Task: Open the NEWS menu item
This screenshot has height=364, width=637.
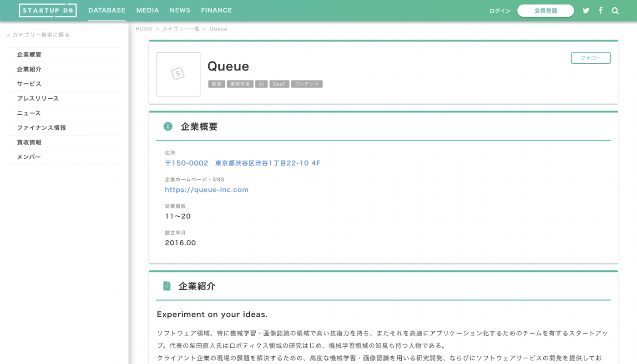Action: pos(180,10)
